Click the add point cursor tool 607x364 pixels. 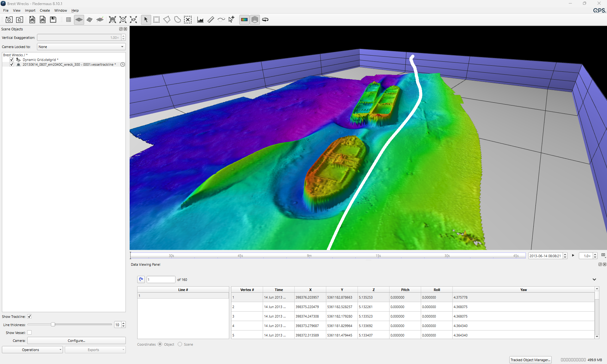231,20
